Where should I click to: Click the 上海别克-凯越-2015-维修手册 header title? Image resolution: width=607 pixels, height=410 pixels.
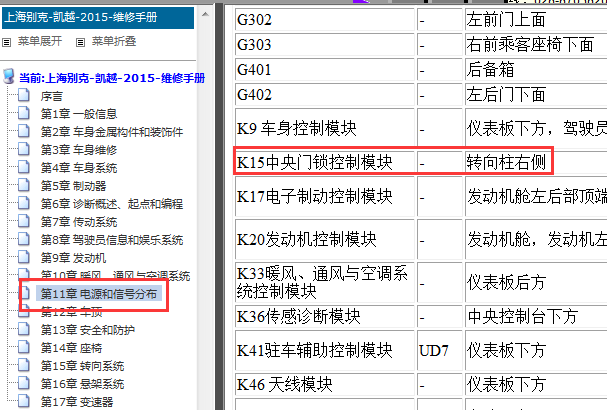(x=81, y=17)
